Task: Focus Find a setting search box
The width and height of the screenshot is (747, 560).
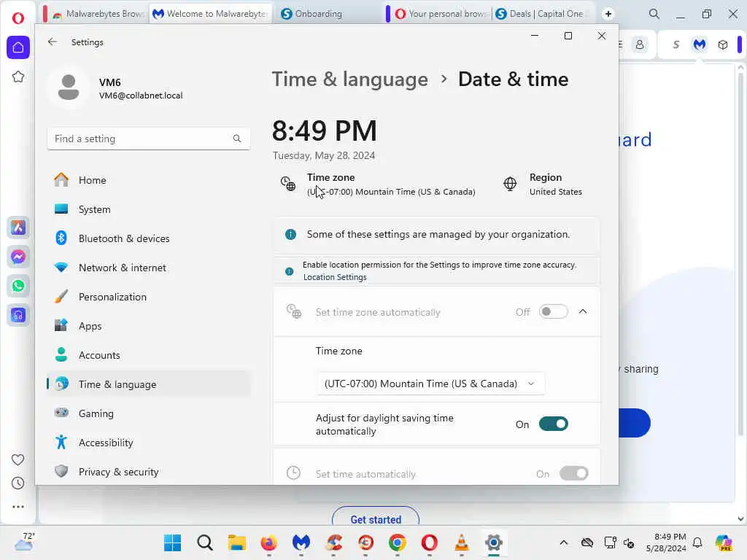Action: pos(149,139)
